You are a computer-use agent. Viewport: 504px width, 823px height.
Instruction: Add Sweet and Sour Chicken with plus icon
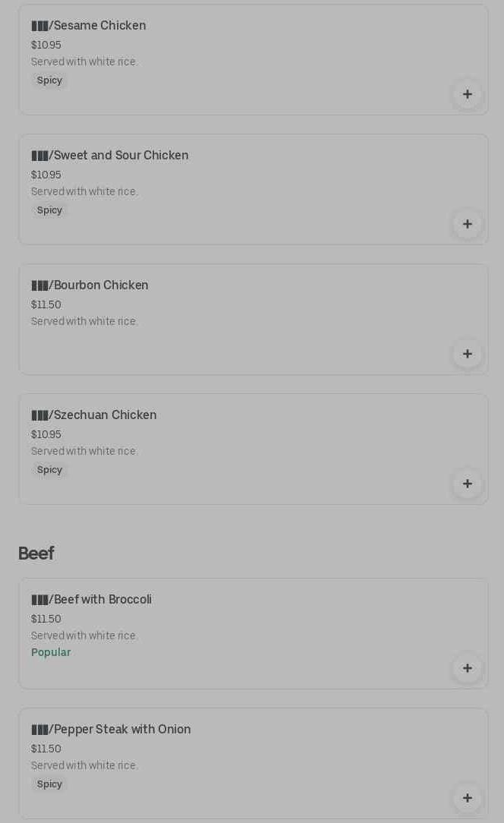[x=467, y=224]
